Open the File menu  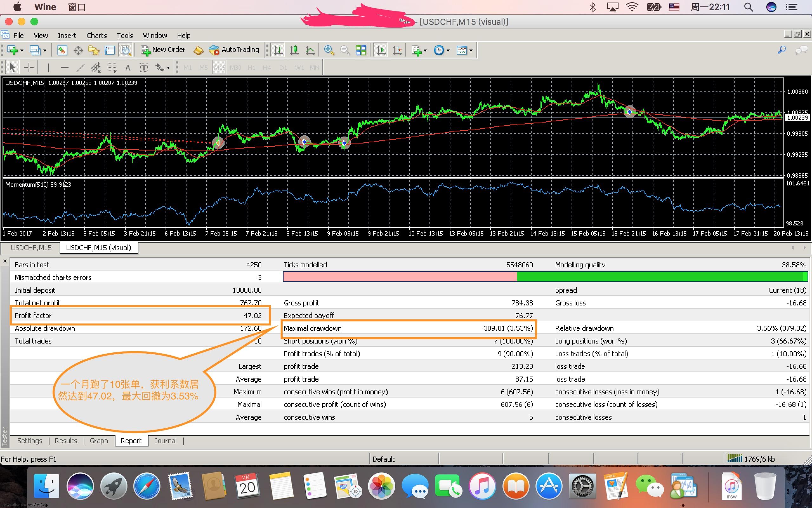tap(18, 35)
